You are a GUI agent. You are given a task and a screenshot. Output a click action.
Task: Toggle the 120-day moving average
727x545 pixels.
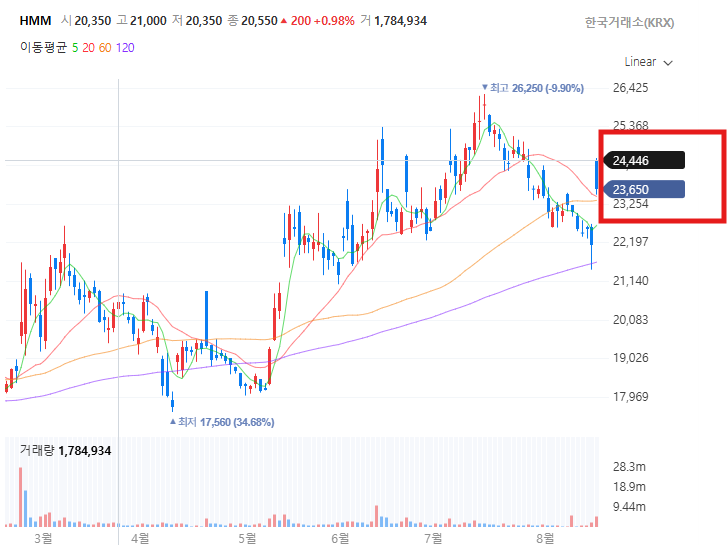pos(125,48)
